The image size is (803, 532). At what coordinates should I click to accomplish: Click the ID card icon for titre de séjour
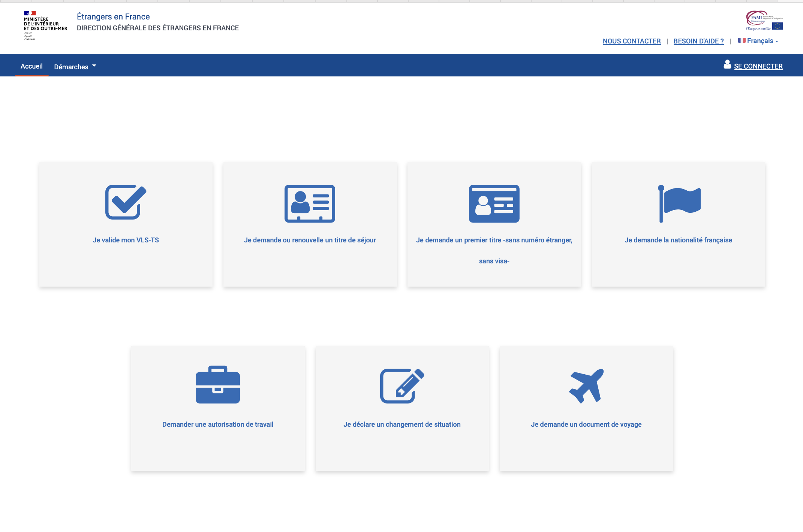pyautogui.click(x=310, y=203)
